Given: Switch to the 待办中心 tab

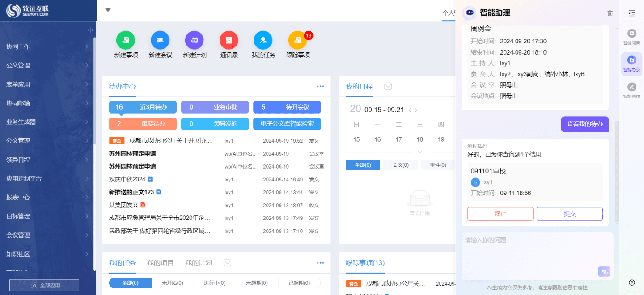Looking at the screenshot, I should pos(122,86).
